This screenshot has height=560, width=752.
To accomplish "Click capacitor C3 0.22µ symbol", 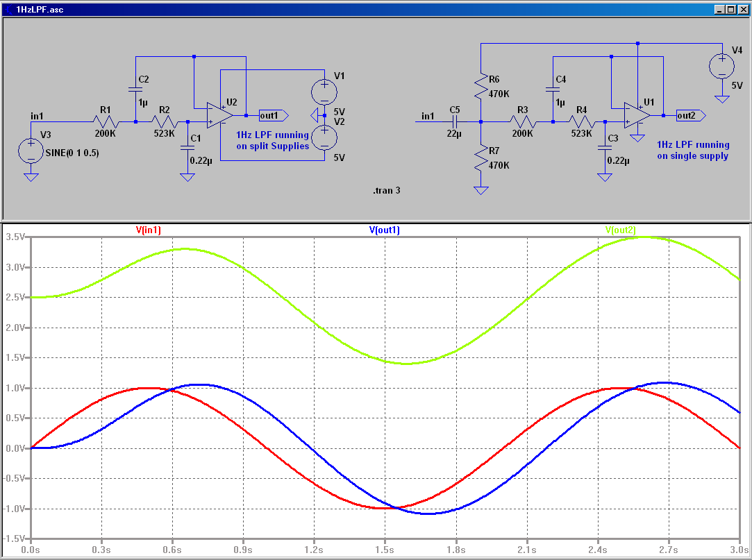I will pos(604,148).
